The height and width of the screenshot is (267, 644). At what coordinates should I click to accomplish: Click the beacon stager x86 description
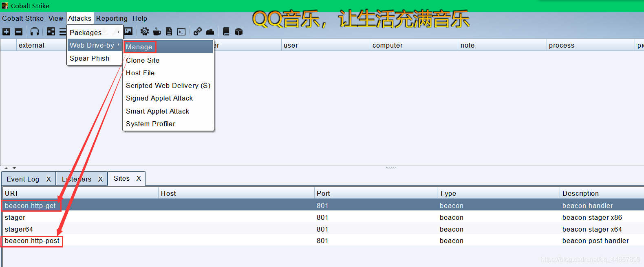(592, 217)
